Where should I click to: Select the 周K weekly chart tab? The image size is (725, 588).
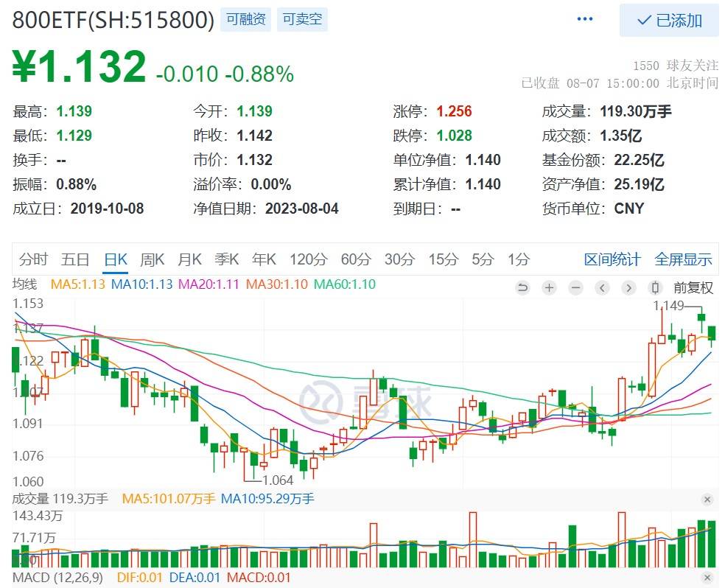[x=152, y=259]
